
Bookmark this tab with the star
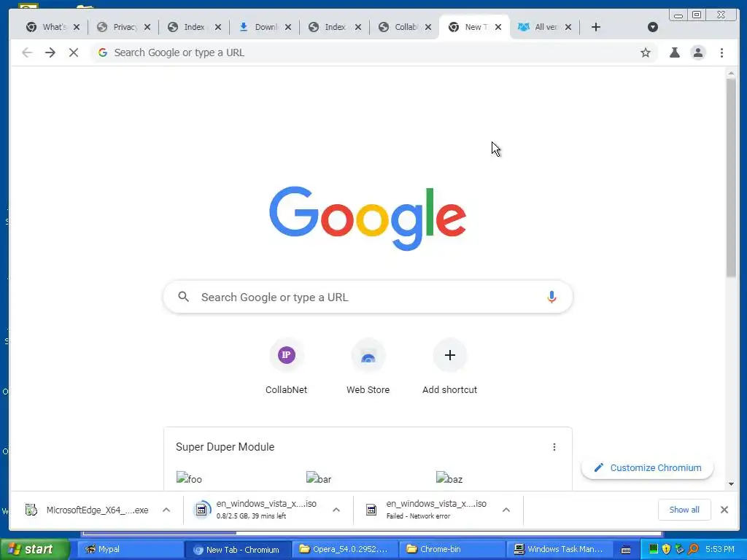pyautogui.click(x=645, y=52)
